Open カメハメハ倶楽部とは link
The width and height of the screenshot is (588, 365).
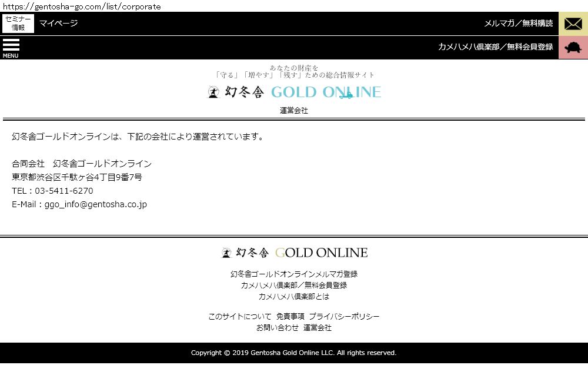click(294, 297)
